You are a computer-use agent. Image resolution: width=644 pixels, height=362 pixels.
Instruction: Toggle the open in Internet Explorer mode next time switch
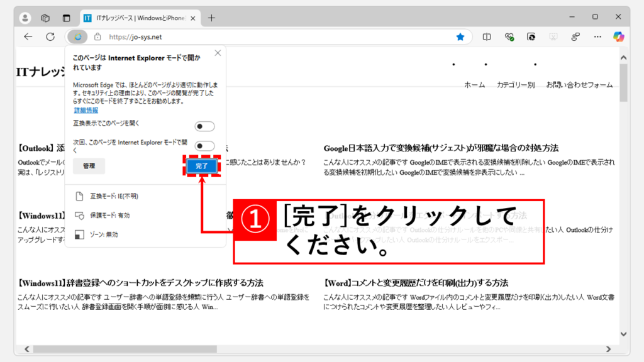tap(204, 146)
